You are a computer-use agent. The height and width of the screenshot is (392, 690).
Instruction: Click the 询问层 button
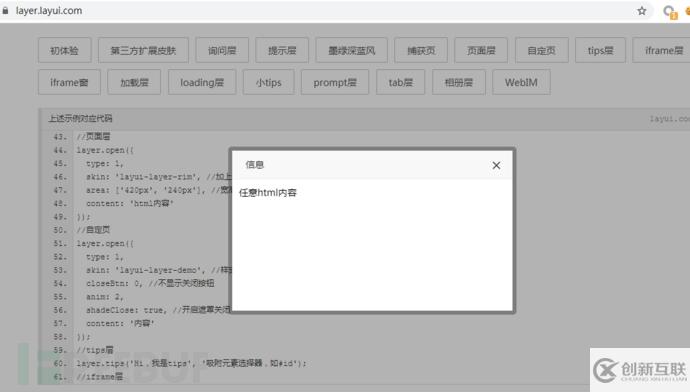pos(222,51)
